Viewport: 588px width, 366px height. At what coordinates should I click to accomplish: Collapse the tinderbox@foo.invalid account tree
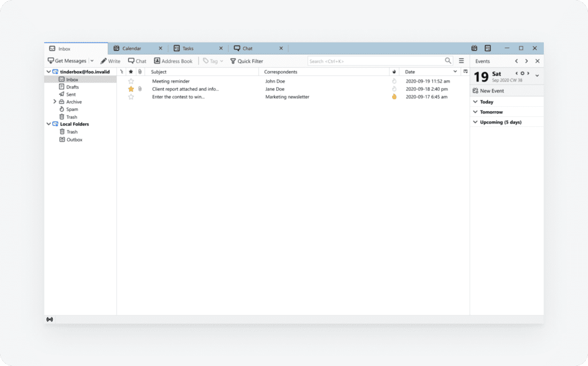coord(49,72)
